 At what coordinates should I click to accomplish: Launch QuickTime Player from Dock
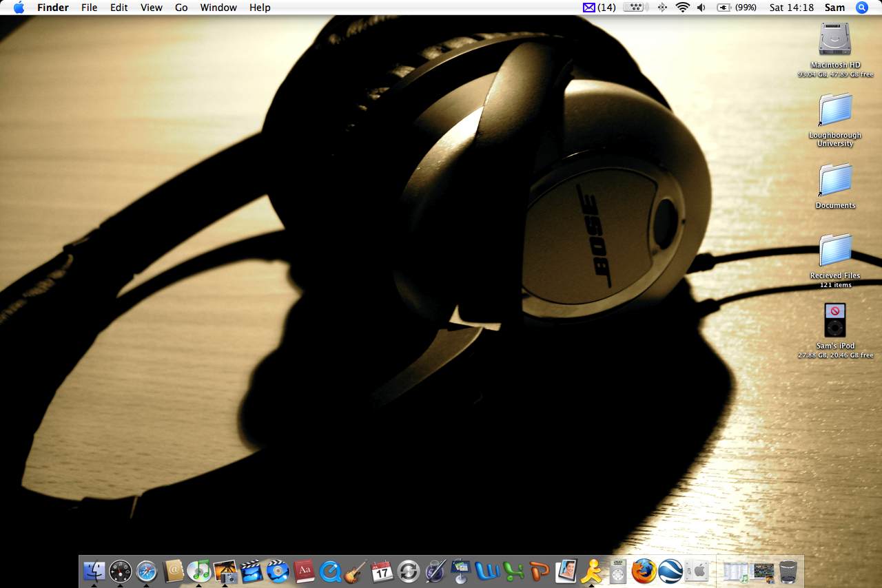pos(330,571)
